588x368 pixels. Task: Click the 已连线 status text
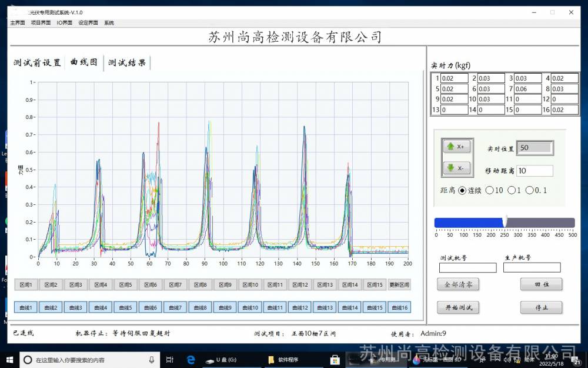(x=24, y=333)
